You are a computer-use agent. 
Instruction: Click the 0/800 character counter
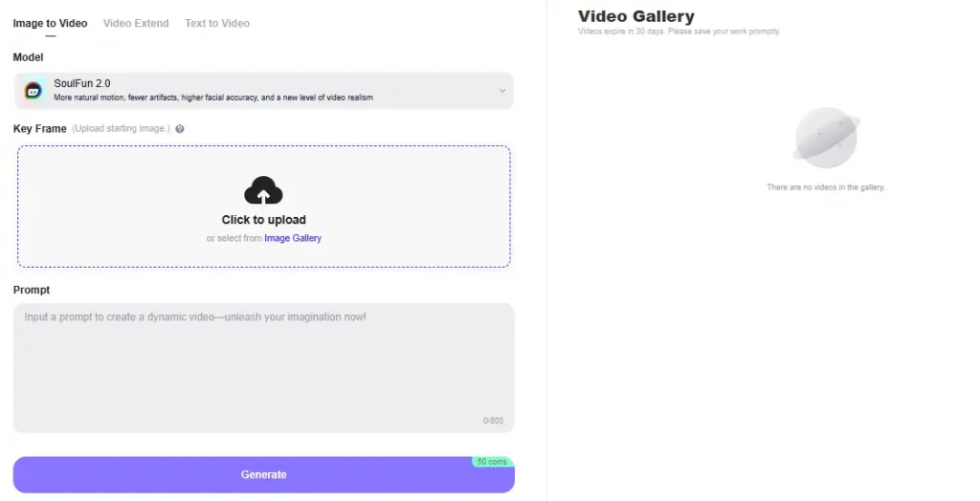(493, 421)
